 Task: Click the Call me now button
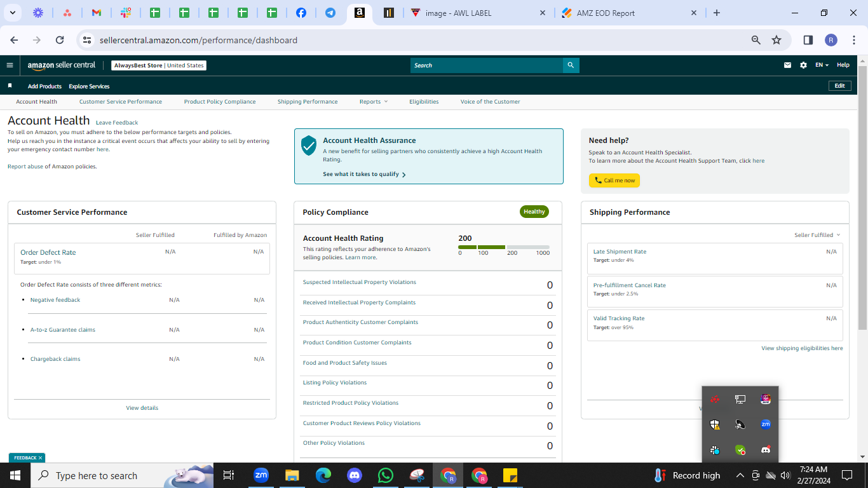[x=614, y=180]
